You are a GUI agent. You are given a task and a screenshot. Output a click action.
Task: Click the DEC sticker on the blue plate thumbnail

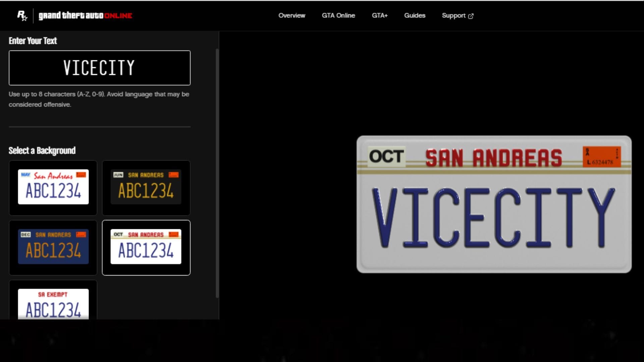coord(26,234)
